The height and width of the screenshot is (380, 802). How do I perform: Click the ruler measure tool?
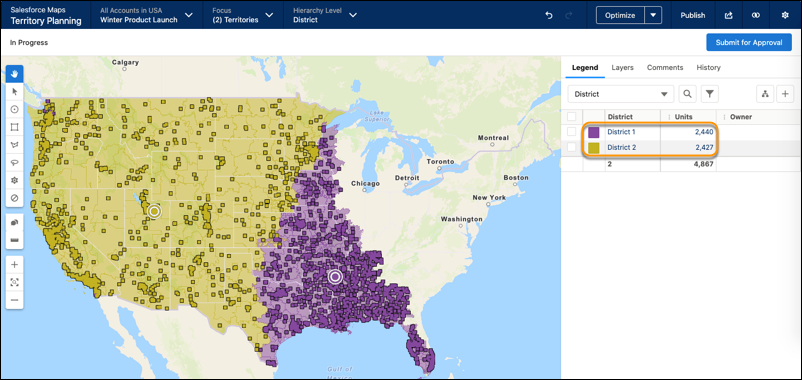[14, 240]
